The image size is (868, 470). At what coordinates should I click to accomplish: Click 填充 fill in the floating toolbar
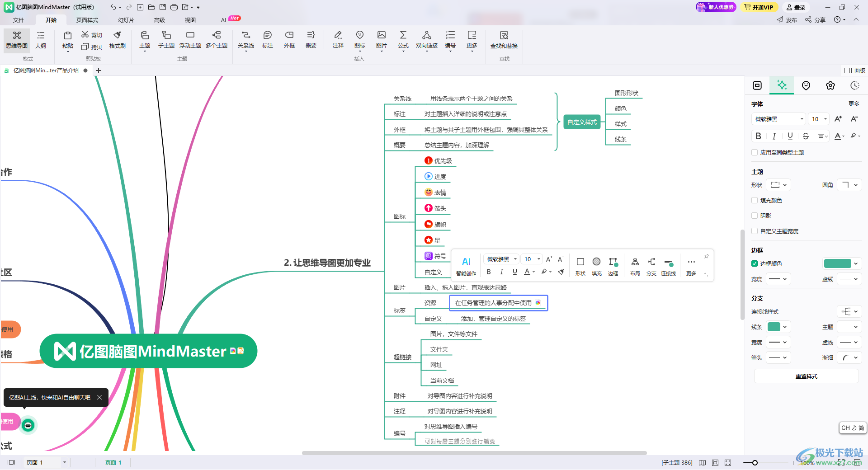point(597,266)
